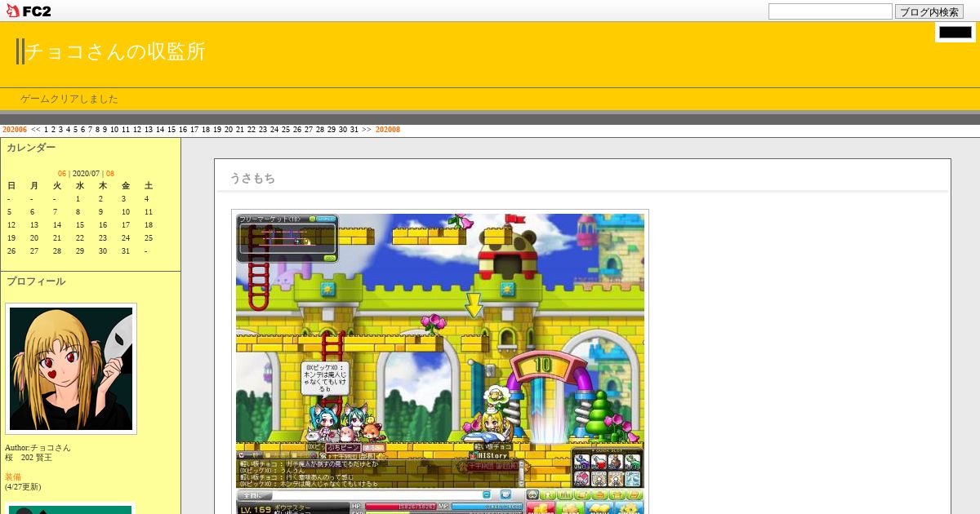Select day 5 in the date navigation bar
The image size is (980, 514).
(75, 130)
